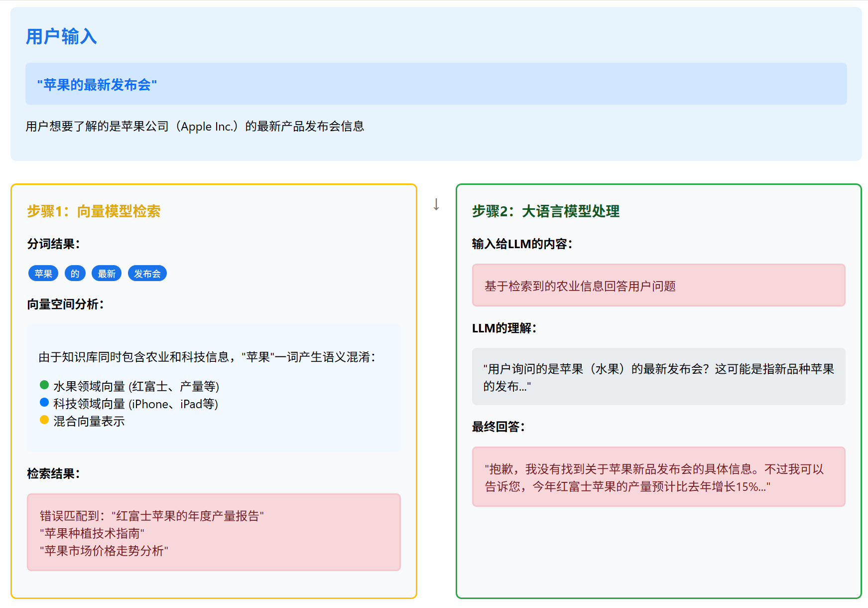Click the text 水果领域向量 (红富士、产量等)

click(136, 386)
